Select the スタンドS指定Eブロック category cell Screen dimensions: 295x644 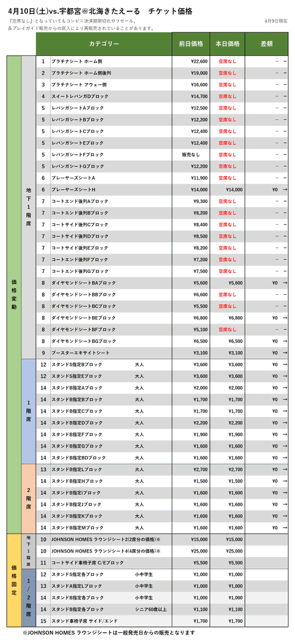(x=111, y=376)
